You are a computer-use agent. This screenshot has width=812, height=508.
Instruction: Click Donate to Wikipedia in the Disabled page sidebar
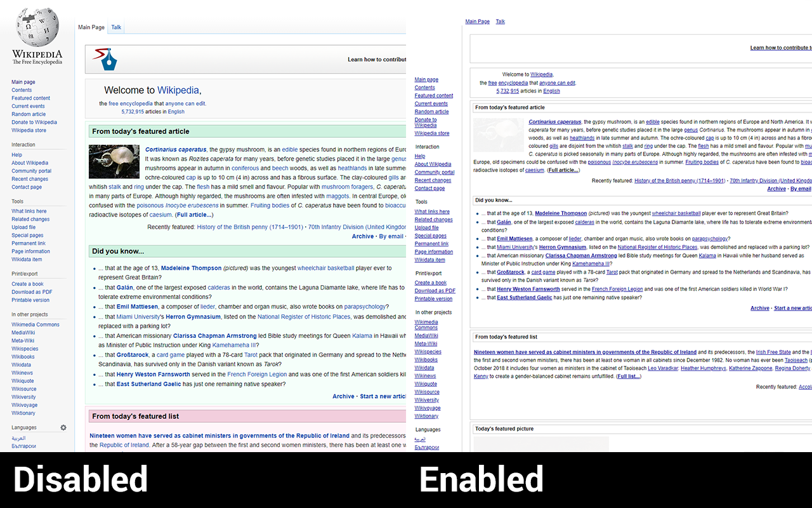click(34, 122)
